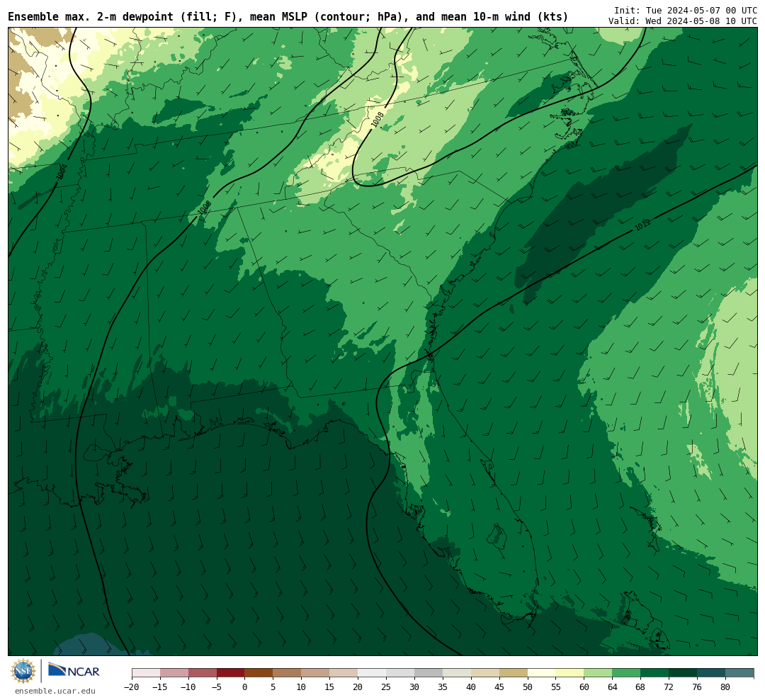Pick the colorbar swatch between 10 and 15
Screen dimensions: 765x700
click(316, 672)
